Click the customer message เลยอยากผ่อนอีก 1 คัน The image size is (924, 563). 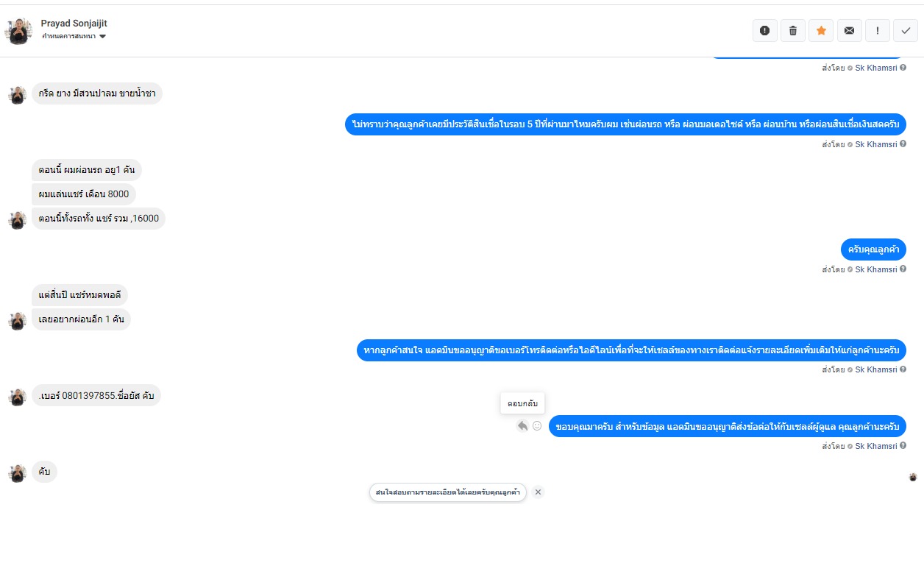(x=81, y=319)
